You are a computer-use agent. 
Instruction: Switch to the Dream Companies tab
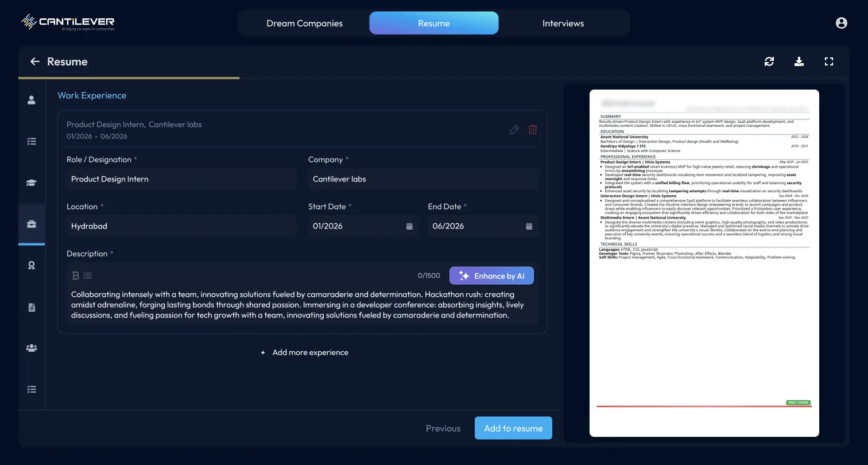click(x=304, y=24)
